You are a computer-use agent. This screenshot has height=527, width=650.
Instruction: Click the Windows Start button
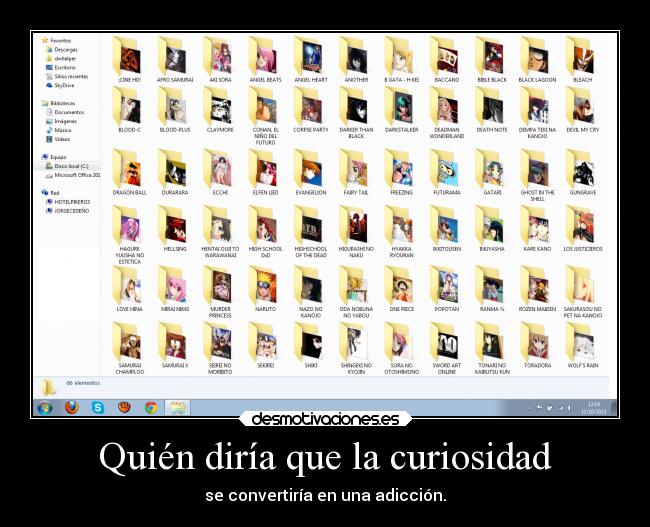[45, 408]
